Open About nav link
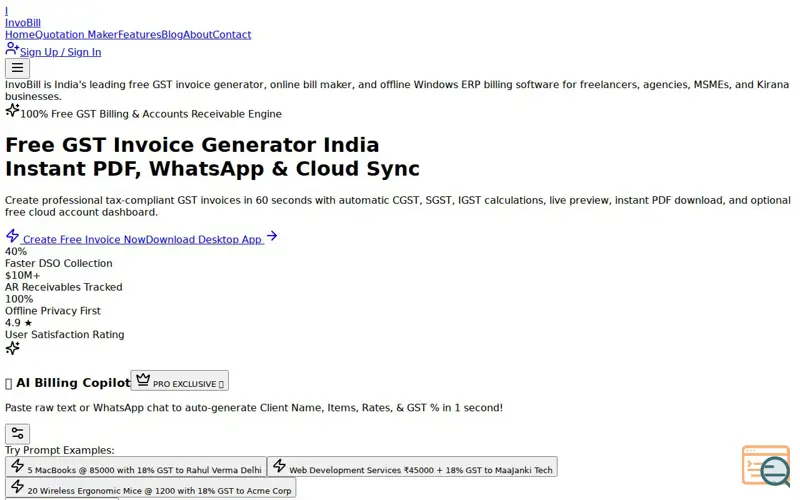 point(198,35)
